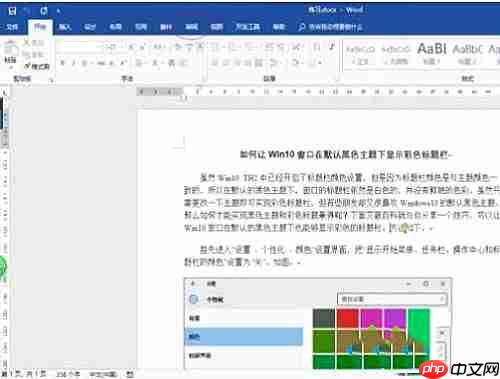Switch to the 设计 (Design) ribbon tab
Viewport: 500px width, 379px height.
(90, 27)
